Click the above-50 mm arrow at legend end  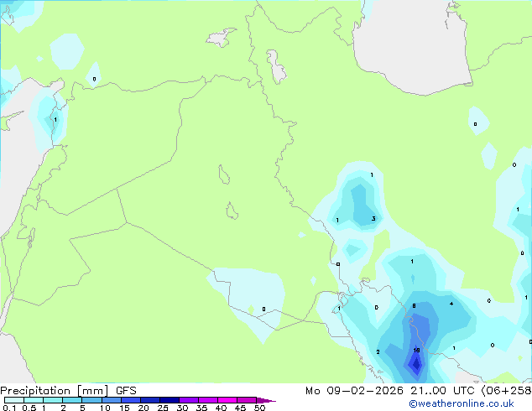tap(266, 400)
